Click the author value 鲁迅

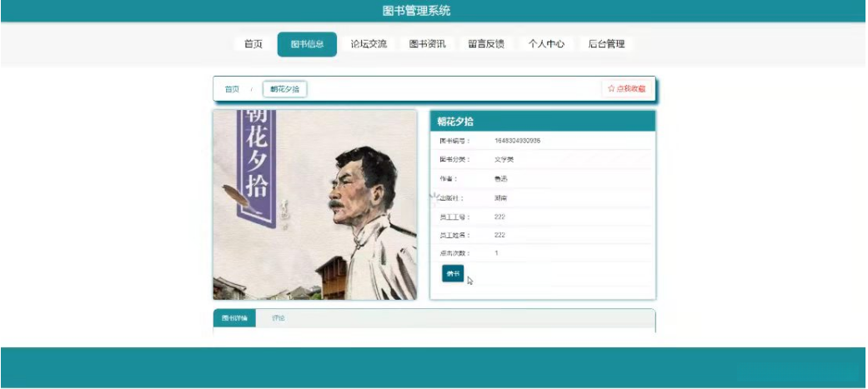500,179
